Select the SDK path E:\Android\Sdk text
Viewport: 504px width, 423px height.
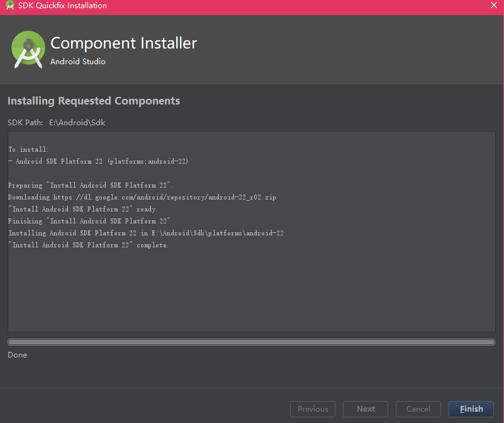point(77,123)
